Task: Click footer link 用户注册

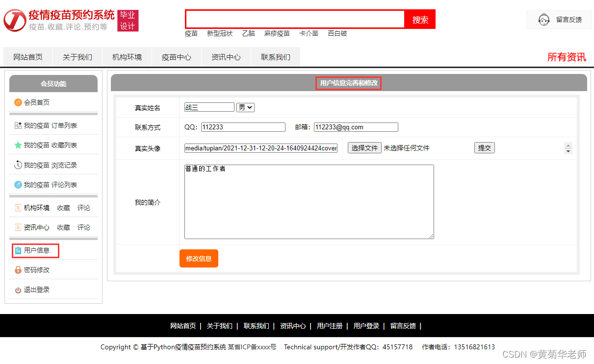Action: click(x=330, y=326)
